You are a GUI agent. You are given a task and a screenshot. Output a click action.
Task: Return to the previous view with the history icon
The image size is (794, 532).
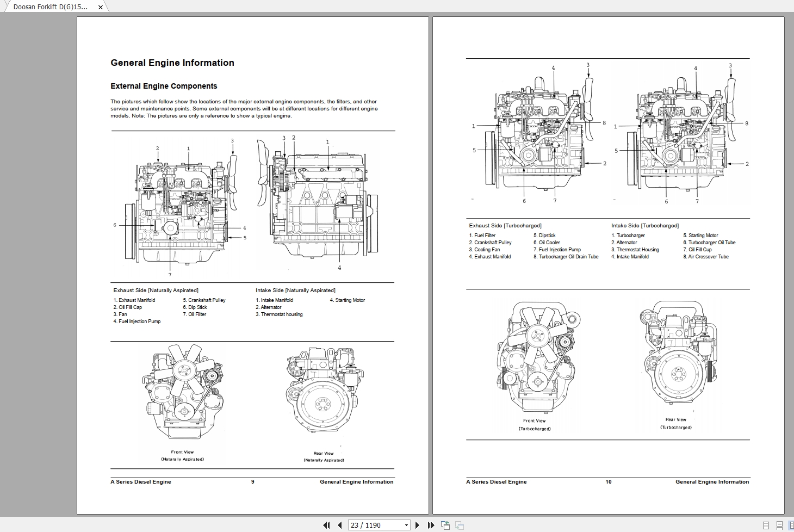(x=445, y=525)
